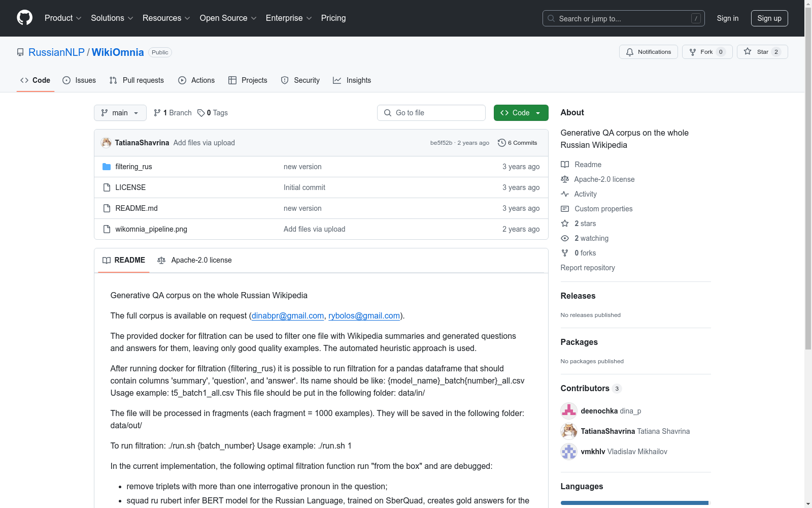Click the fork icon beside 0 forks

click(x=565, y=253)
